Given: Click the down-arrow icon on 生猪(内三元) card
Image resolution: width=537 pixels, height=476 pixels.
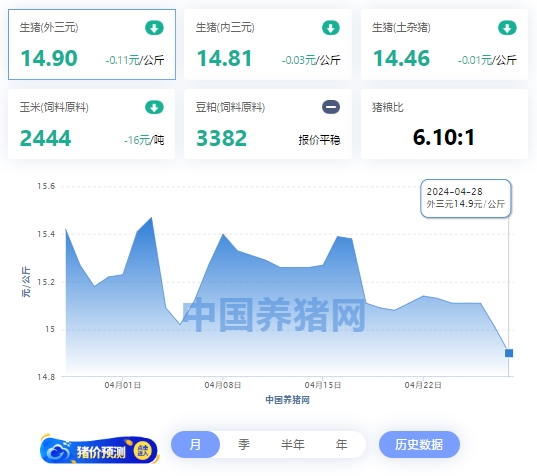Looking at the screenshot, I should pyautogui.click(x=330, y=28).
